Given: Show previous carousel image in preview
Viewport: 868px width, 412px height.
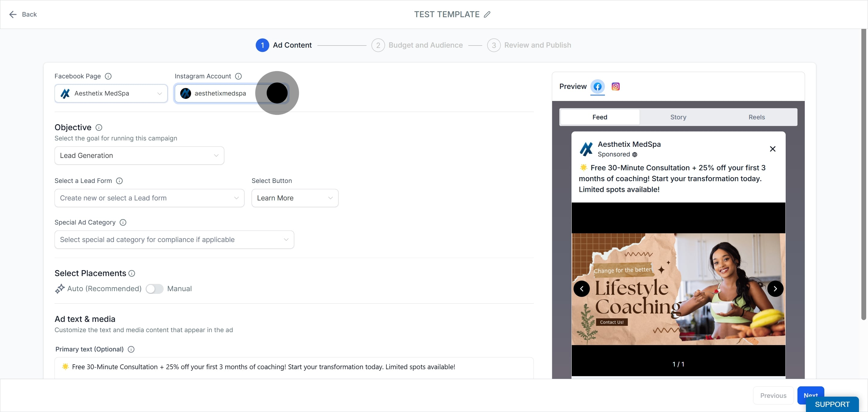Looking at the screenshot, I should pyautogui.click(x=582, y=289).
